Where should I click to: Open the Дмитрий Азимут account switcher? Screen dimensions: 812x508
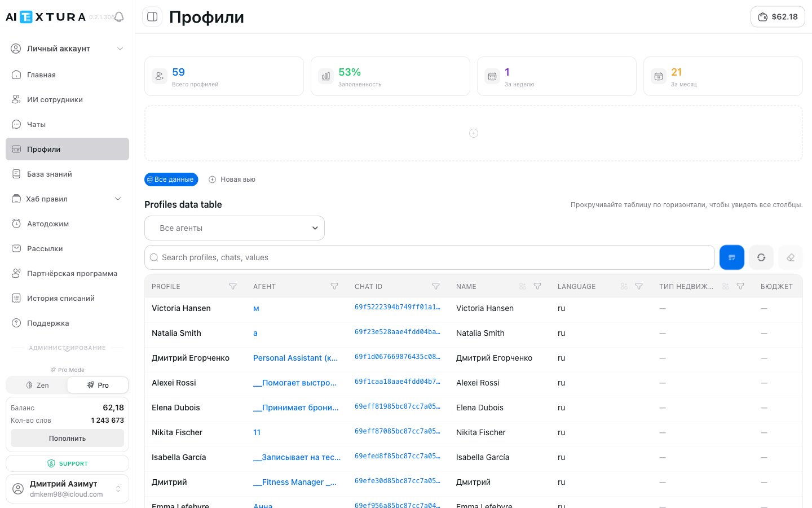(67, 489)
